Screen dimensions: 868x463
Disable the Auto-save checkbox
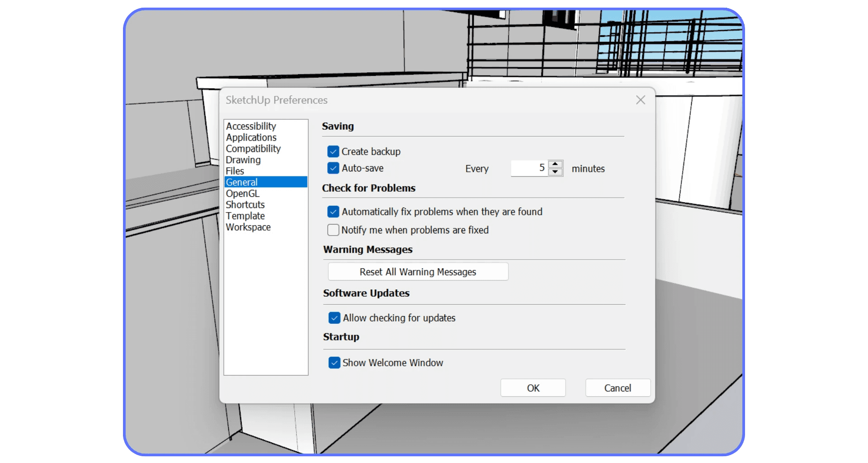click(333, 168)
